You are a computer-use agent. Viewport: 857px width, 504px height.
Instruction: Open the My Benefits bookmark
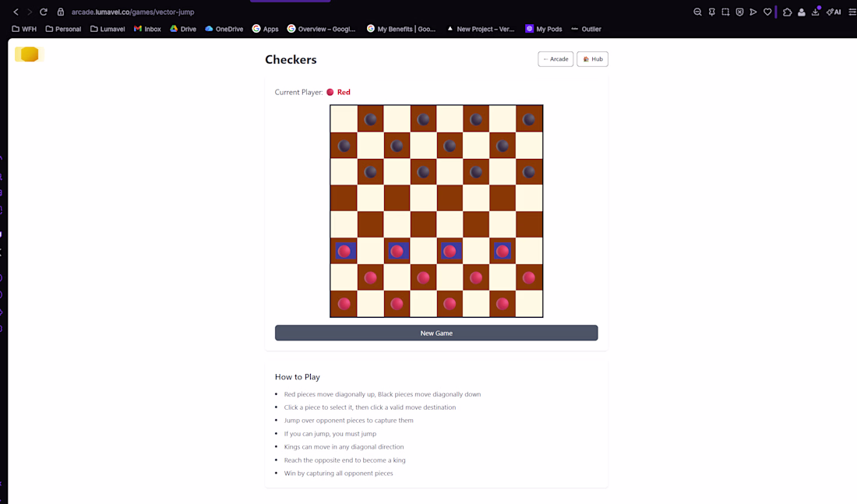coord(401,29)
